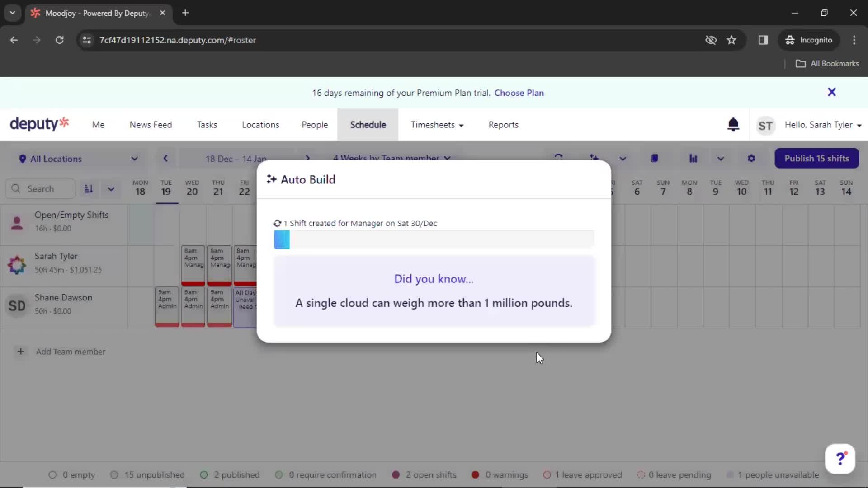
Task: Select the People menu tab
Action: 315,125
